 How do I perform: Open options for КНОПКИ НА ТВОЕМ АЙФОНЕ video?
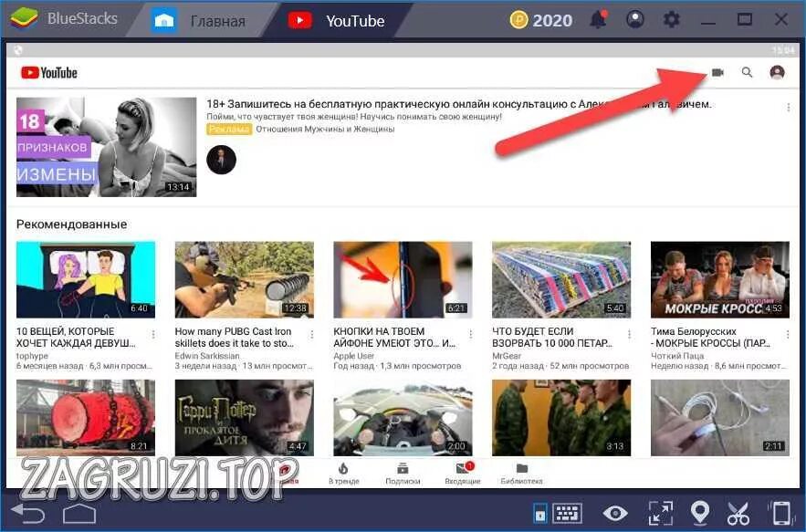point(470,335)
